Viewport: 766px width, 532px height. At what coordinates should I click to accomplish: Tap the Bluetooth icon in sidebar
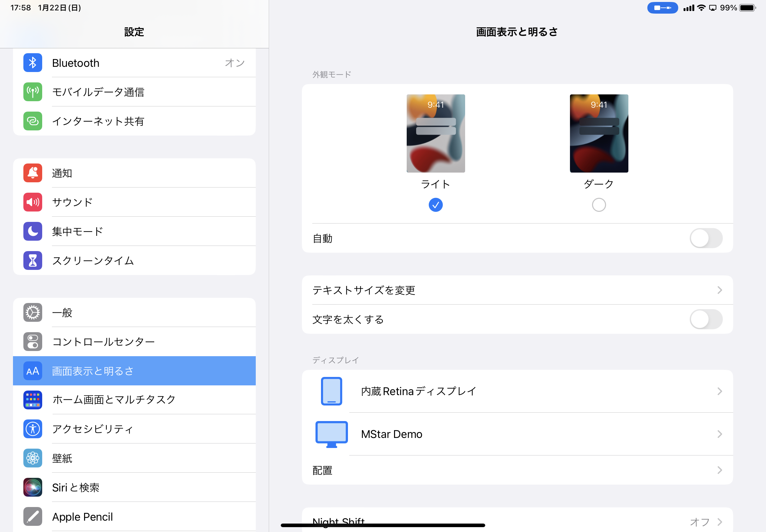pos(33,63)
